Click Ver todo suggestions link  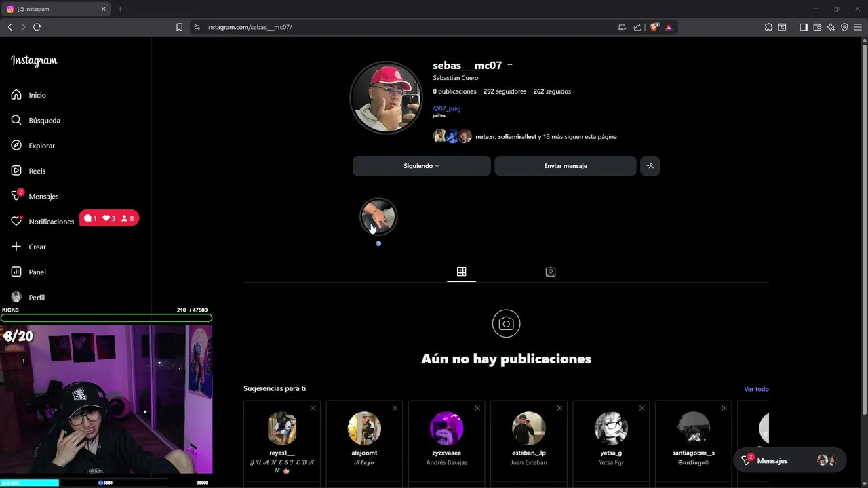756,389
